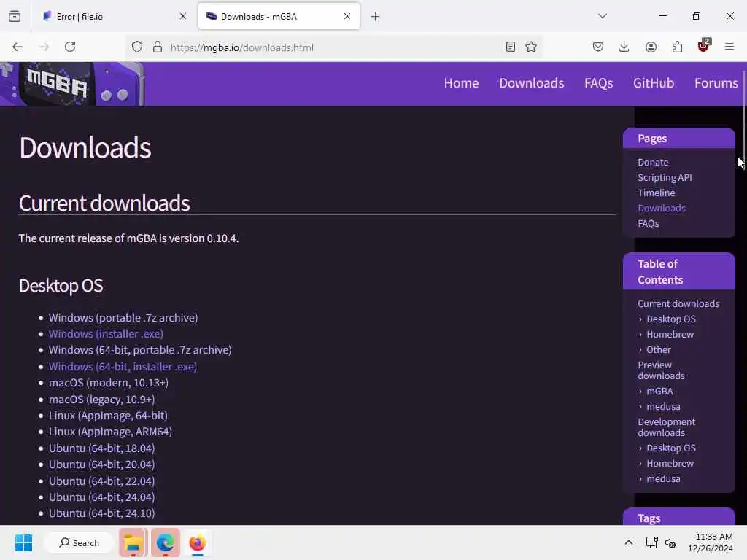Download Windows portable .7z archive
The width and height of the screenshot is (747, 560).
coord(123,318)
